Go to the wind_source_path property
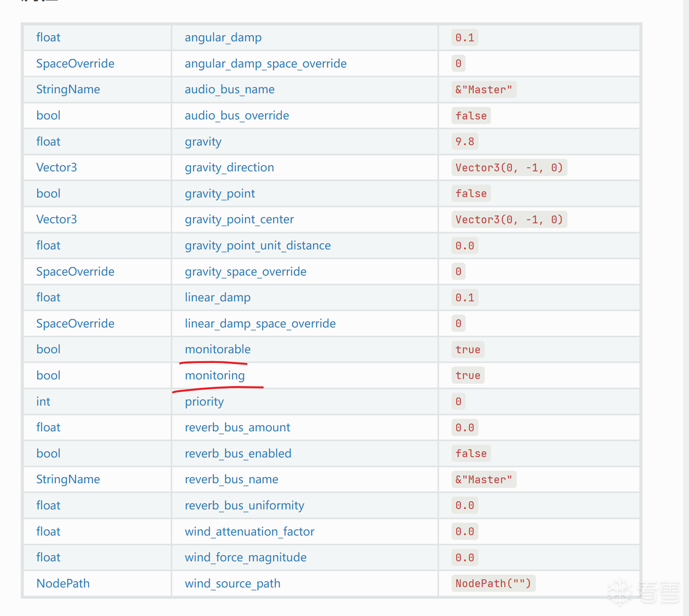689x616 pixels. click(232, 584)
